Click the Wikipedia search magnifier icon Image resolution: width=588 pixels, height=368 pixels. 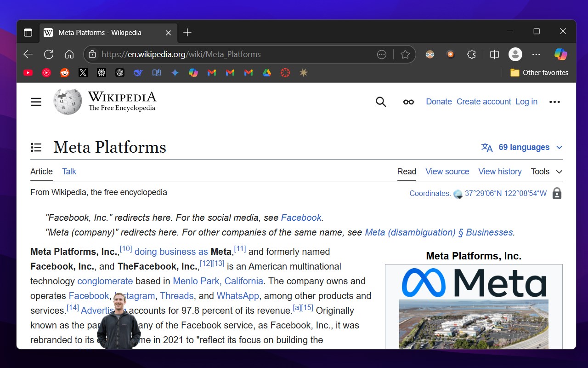coord(381,102)
